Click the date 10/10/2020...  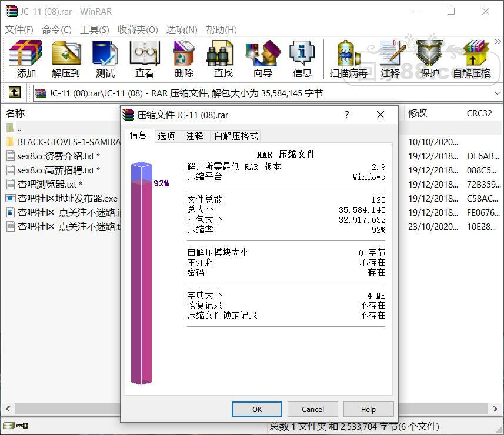click(x=433, y=142)
